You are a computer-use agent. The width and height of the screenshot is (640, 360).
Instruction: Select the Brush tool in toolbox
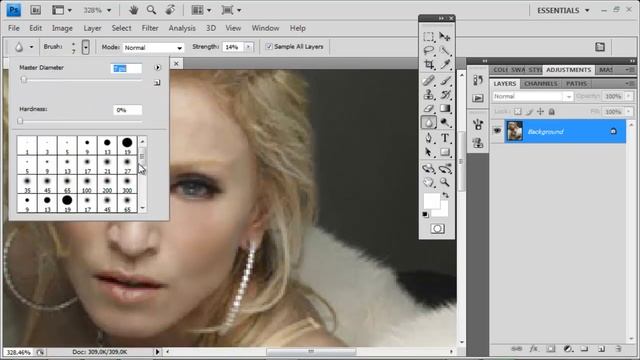(444, 80)
